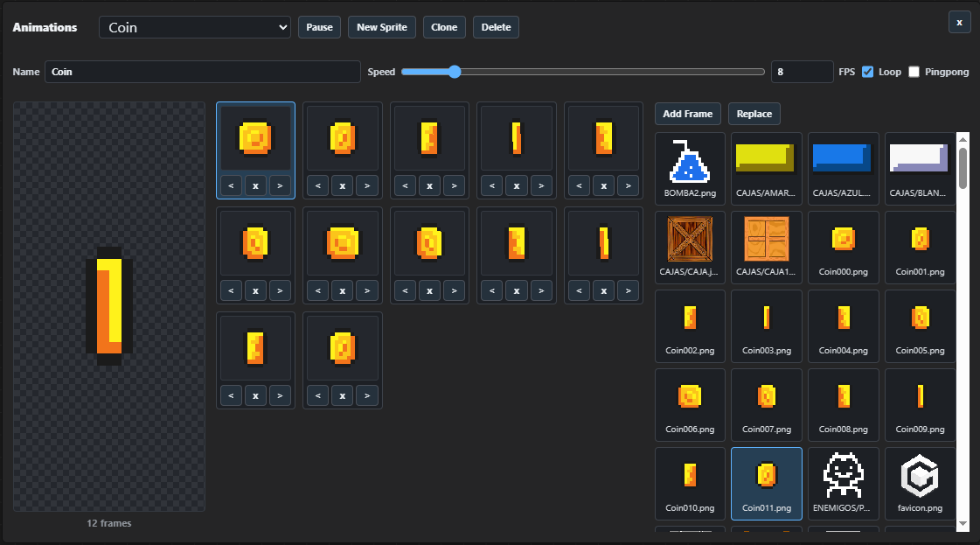Click the asset list scrollbar thumb
This screenshot has height=545, width=980.
(x=963, y=168)
